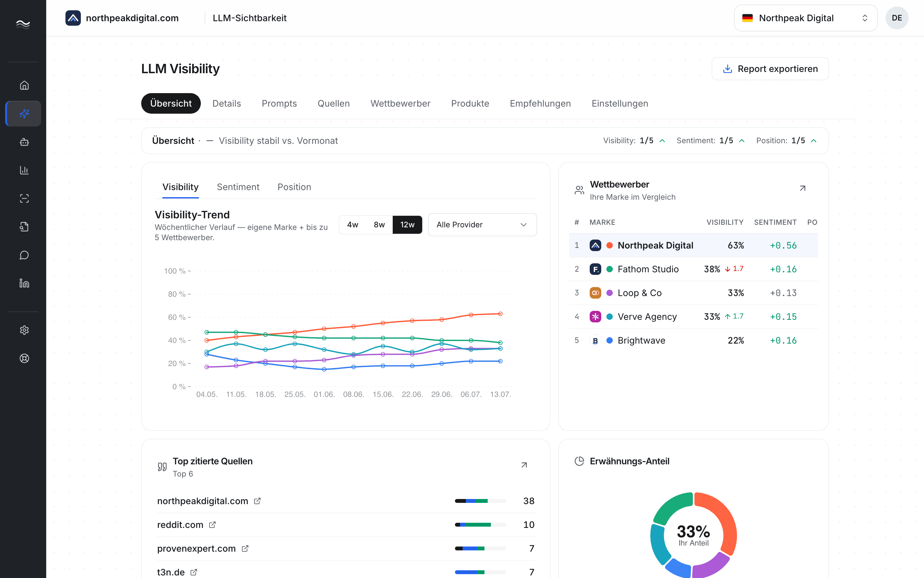Switch to the Einstellungen tab
924x578 pixels.
[620, 103]
